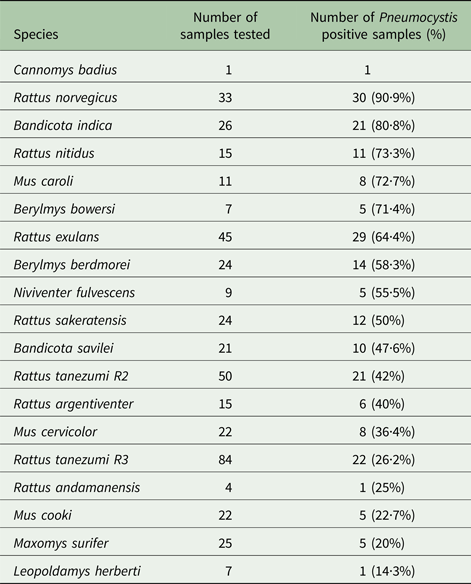Select the 30 (90·9%) value
The width and height of the screenshot is (471, 584).
tap(384, 98)
